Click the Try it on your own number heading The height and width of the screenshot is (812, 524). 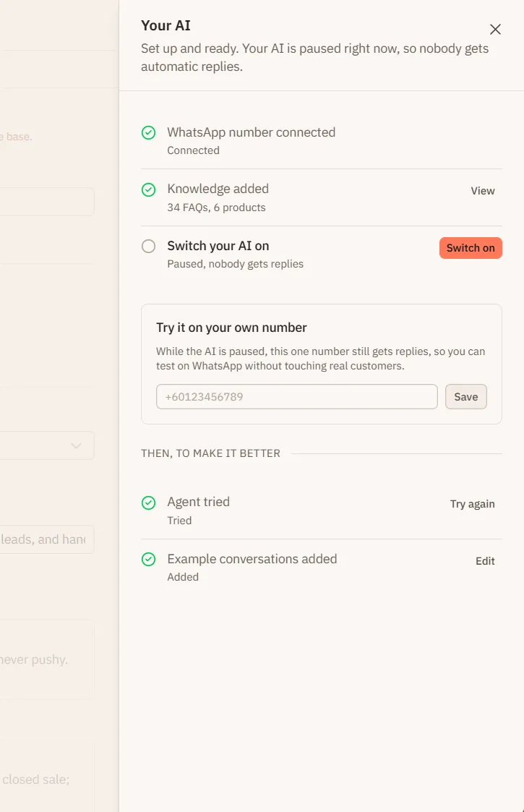click(x=231, y=328)
